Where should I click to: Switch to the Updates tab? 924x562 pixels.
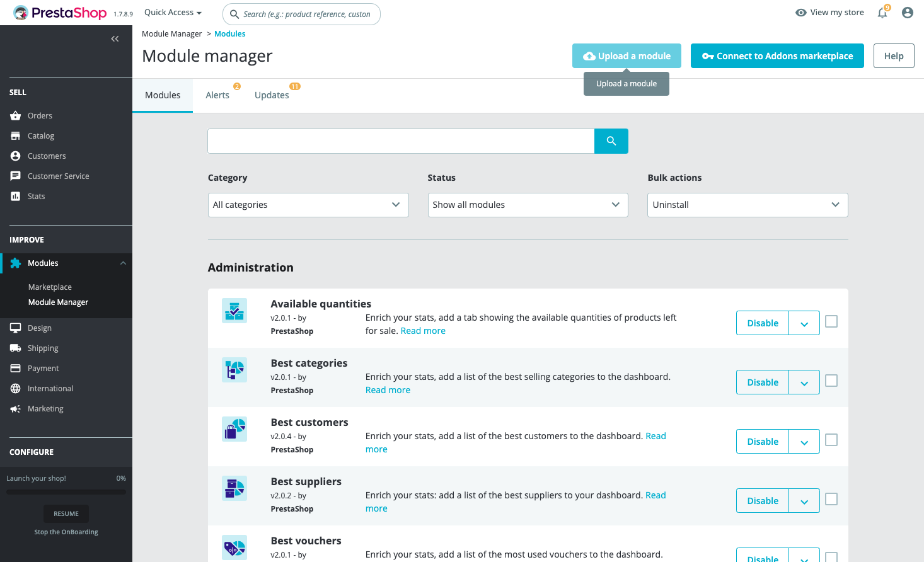(272, 96)
